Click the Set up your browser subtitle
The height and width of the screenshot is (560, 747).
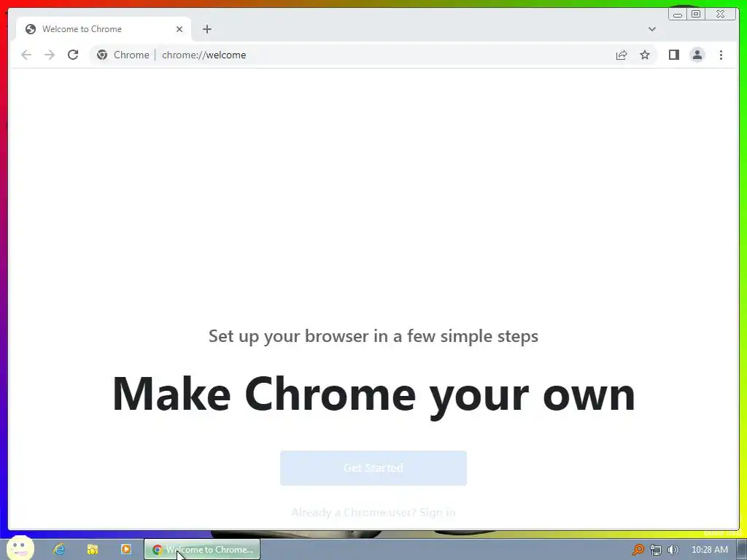point(373,336)
